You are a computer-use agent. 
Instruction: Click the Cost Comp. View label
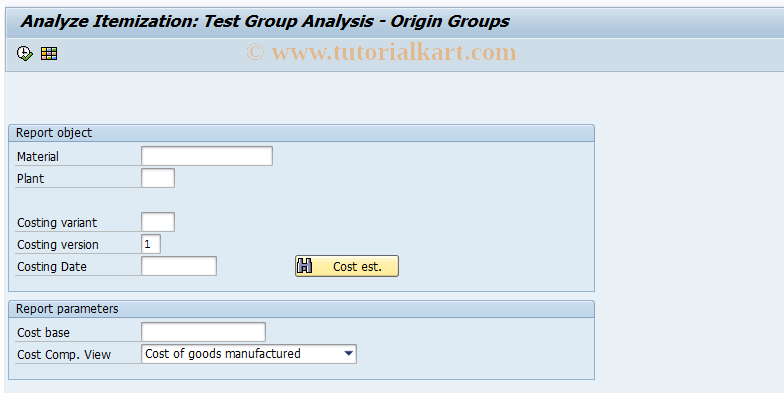pyautogui.click(x=64, y=354)
